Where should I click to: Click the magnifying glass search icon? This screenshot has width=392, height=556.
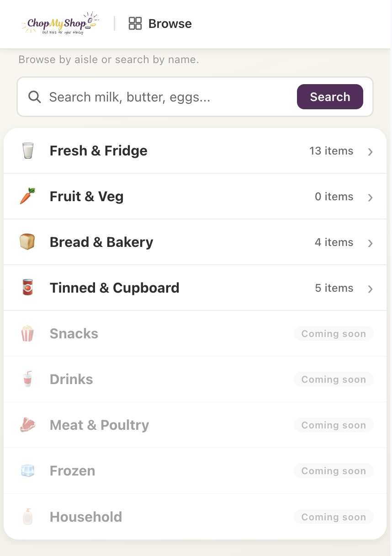[x=35, y=97]
